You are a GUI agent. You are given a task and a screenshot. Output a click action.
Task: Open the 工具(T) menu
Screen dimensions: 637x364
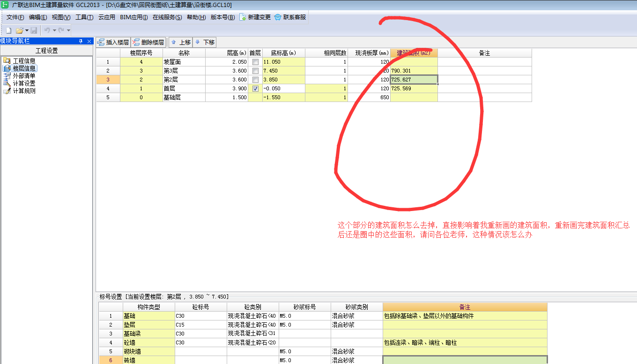pyautogui.click(x=84, y=17)
